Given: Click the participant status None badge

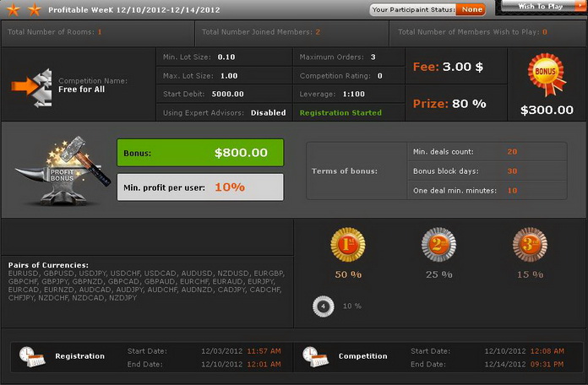Looking at the screenshot, I should coord(471,10).
